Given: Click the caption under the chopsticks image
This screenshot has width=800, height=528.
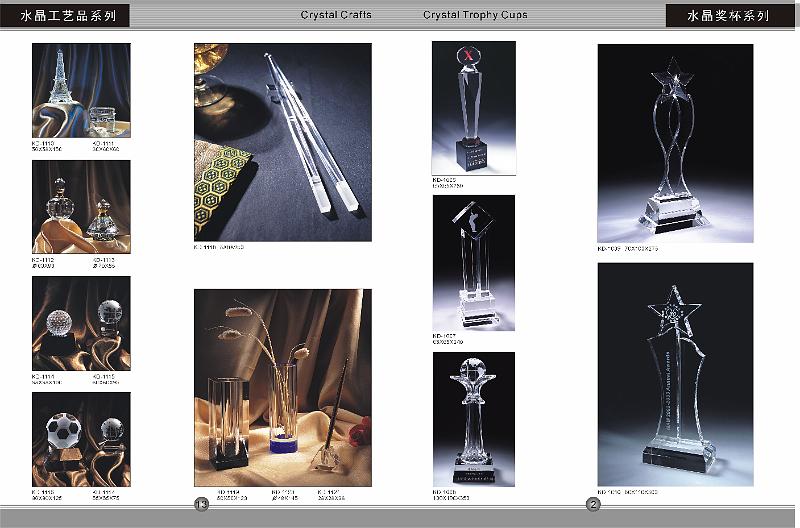Looking at the screenshot, I should [218, 247].
